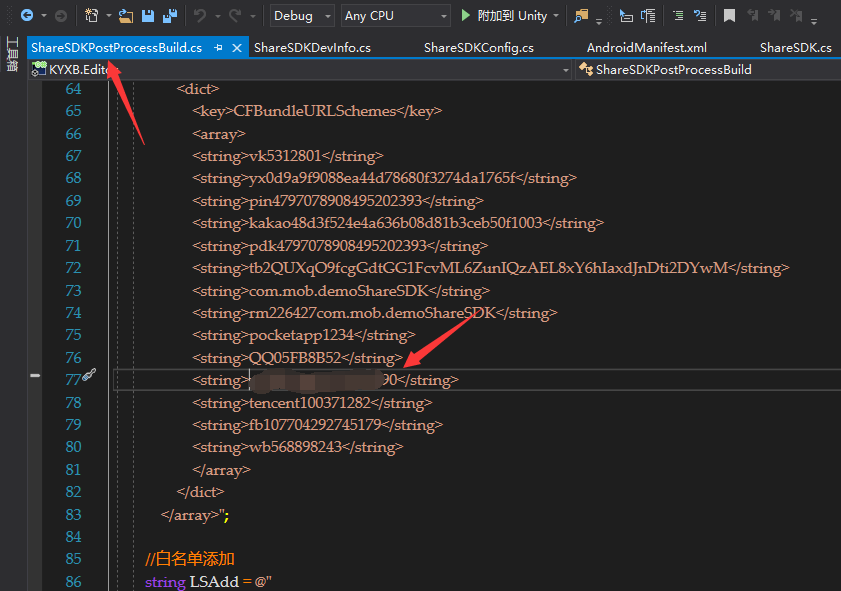841x591 pixels.
Task: Click the Save All icon
Action: [169, 16]
